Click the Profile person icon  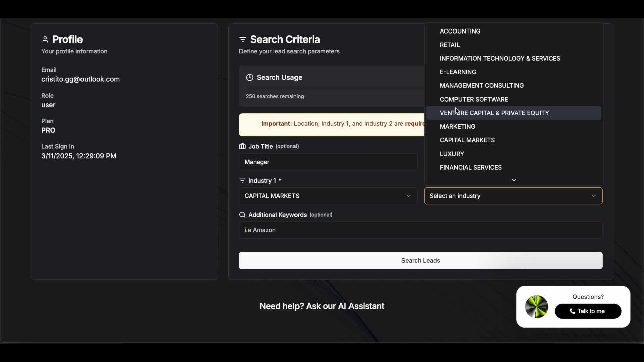coord(45,40)
